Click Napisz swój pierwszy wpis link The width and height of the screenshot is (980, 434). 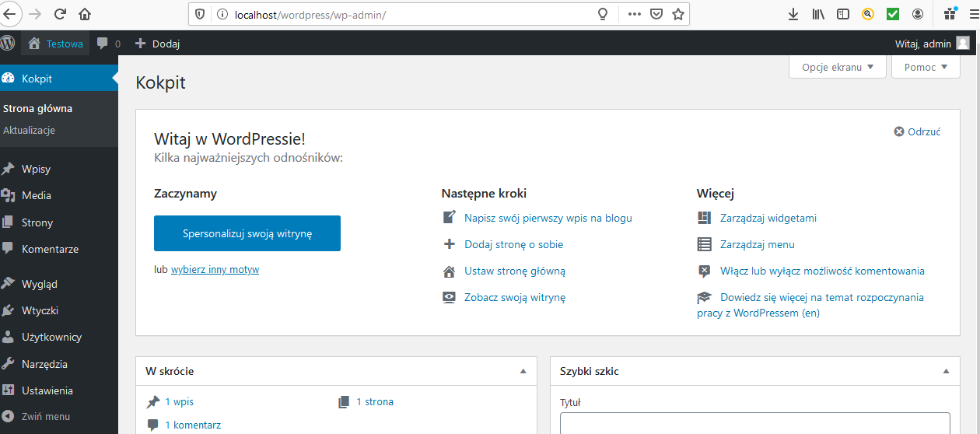coord(548,218)
